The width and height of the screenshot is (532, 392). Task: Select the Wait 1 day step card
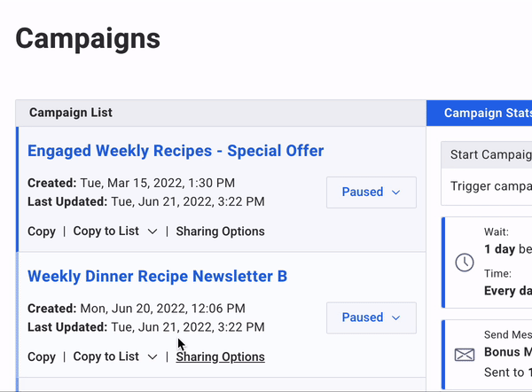pos(487,263)
